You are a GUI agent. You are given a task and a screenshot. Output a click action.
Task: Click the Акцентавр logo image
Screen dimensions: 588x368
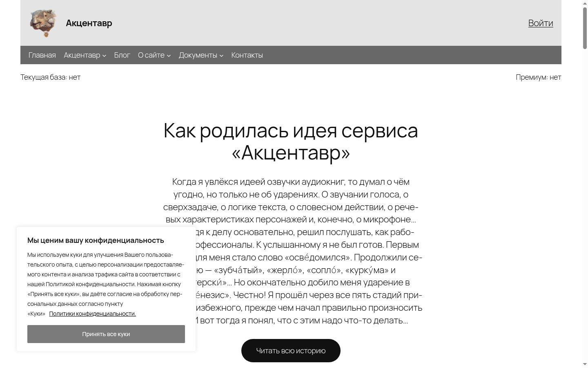tap(43, 23)
